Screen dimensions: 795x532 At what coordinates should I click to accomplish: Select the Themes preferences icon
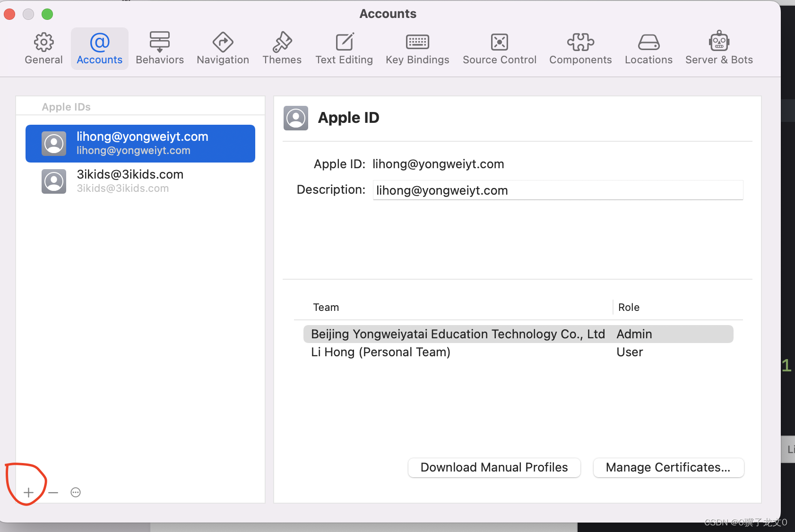pyautogui.click(x=282, y=47)
